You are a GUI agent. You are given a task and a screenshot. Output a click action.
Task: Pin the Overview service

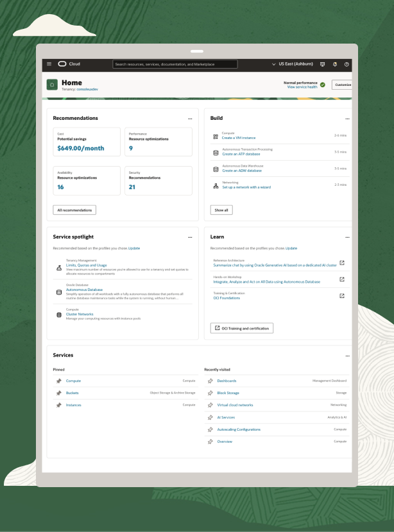[x=210, y=442]
